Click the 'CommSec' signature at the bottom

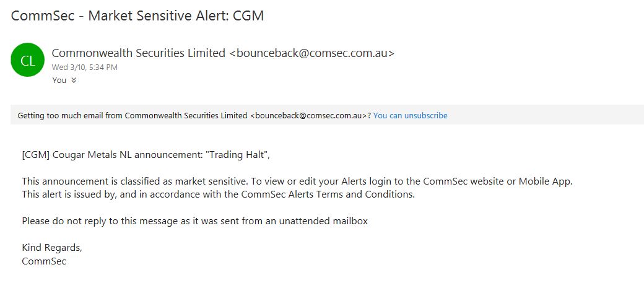click(44, 261)
